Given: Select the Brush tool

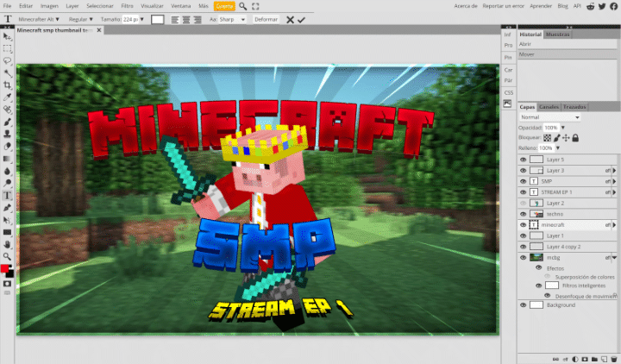Looking at the screenshot, I should point(7,122).
